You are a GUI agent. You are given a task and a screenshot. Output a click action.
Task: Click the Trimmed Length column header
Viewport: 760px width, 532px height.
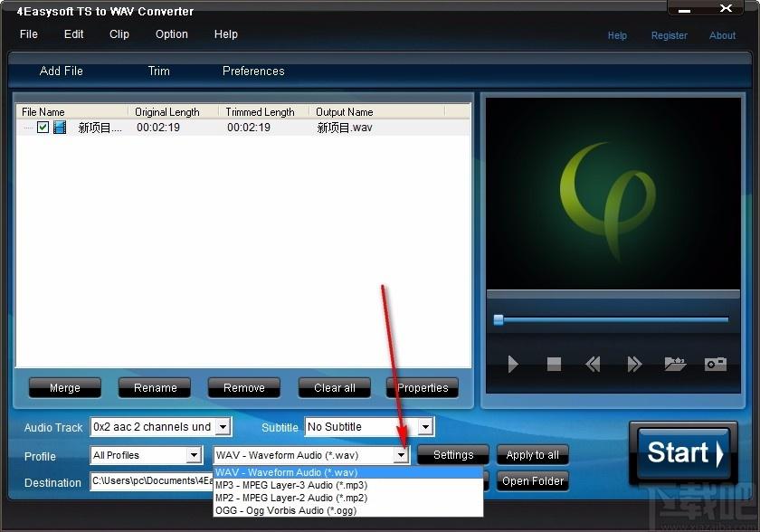point(263,112)
